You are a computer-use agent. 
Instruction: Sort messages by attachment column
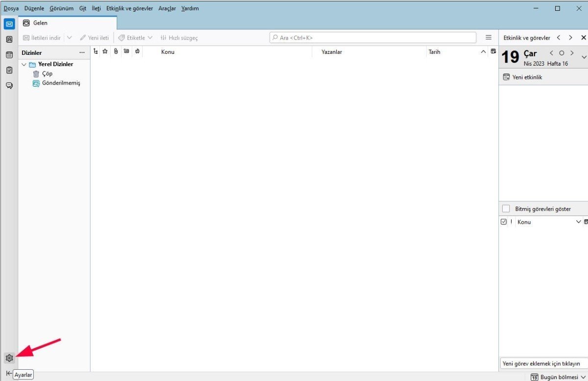pyautogui.click(x=116, y=51)
